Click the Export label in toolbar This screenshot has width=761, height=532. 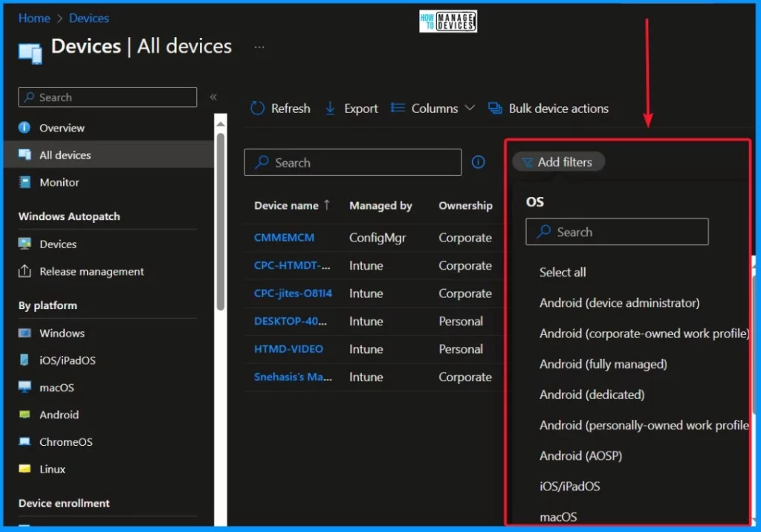(x=360, y=108)
